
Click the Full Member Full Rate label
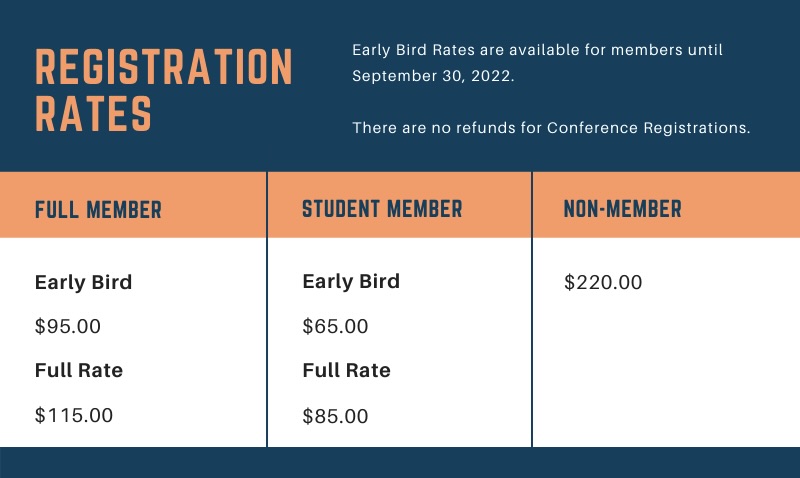click(x=79, y=370)
